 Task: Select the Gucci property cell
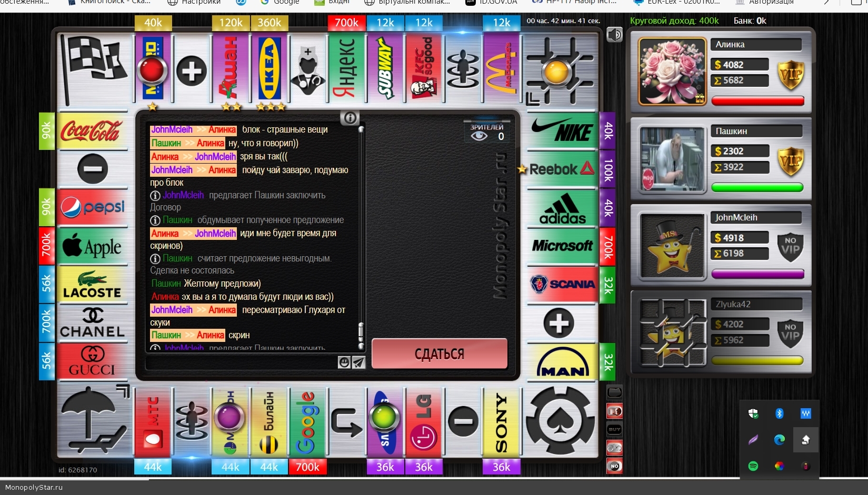click(x=92, y=362)
